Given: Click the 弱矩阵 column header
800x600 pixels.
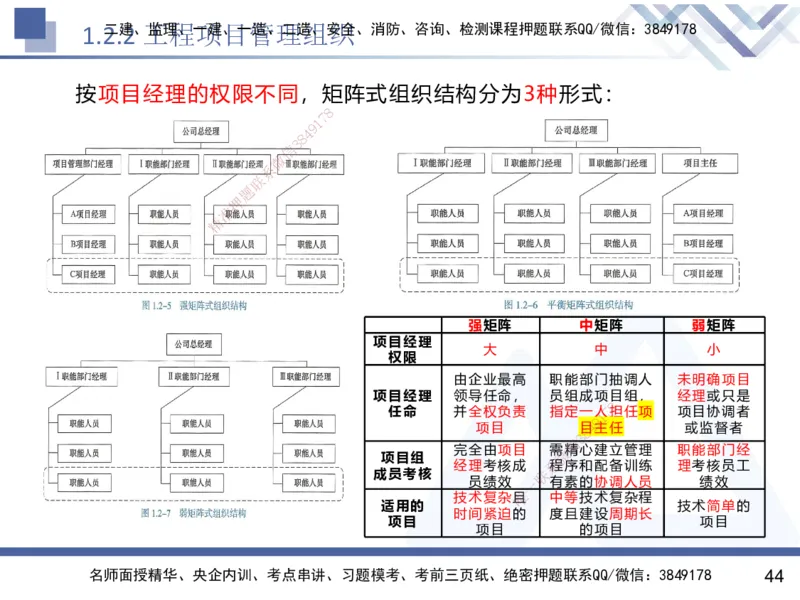Looking at the screenshot, I should click(712, 322).
